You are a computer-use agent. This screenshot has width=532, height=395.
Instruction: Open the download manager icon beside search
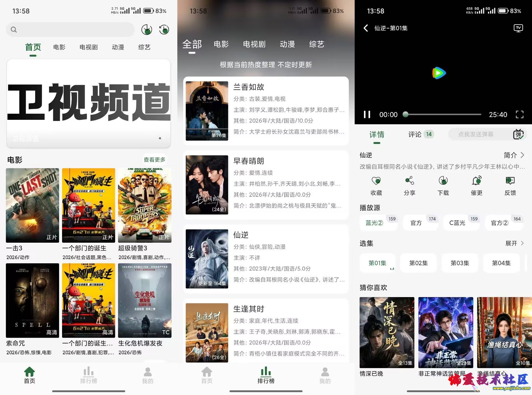(x=147, y=29)
